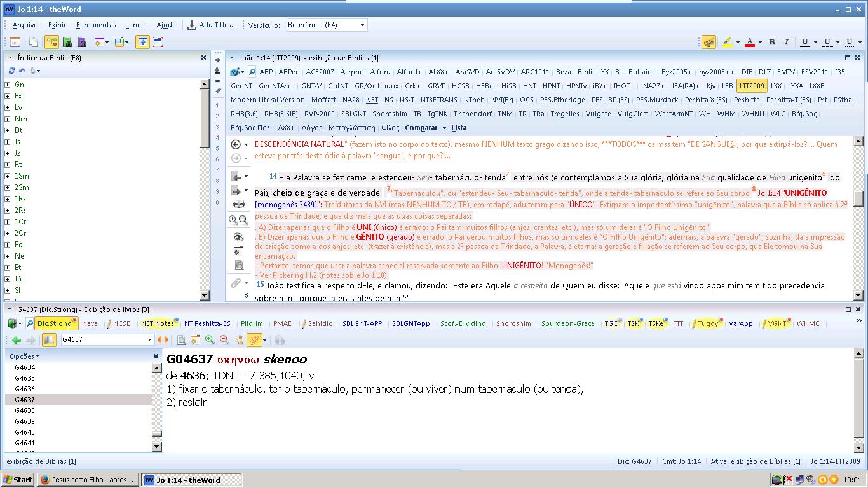Select G4638 entry in the topic list

pos(25,410)
